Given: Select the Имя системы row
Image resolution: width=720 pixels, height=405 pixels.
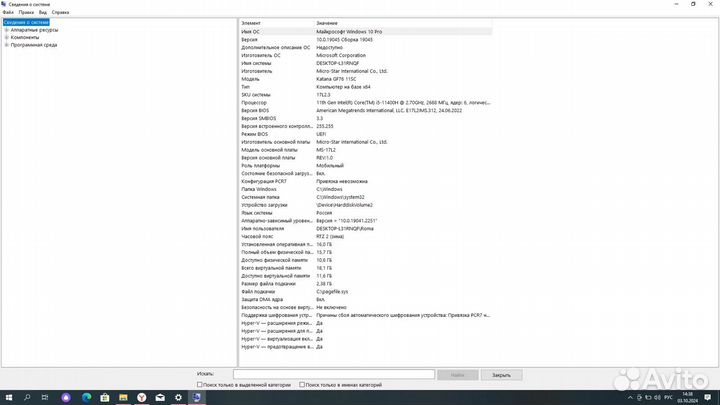Looking at the screenshot, I should click(366, 63).
